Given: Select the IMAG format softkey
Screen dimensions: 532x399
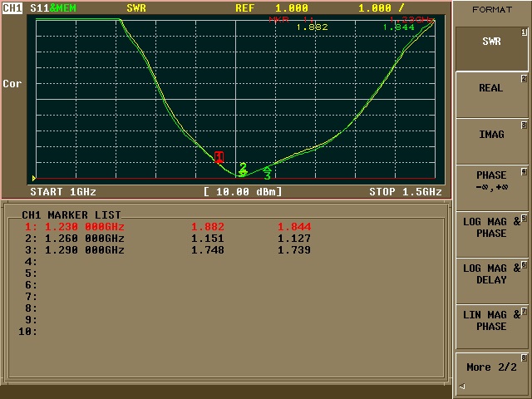Looking at the screenshot, I should coord(491,141).
